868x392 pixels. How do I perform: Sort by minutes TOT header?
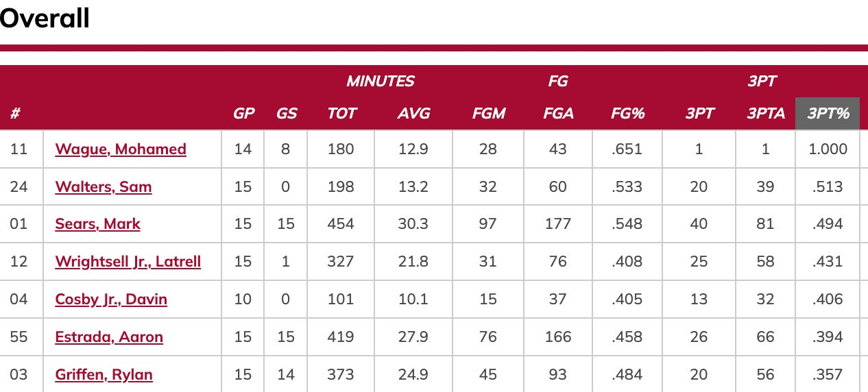tap(341, 114)
